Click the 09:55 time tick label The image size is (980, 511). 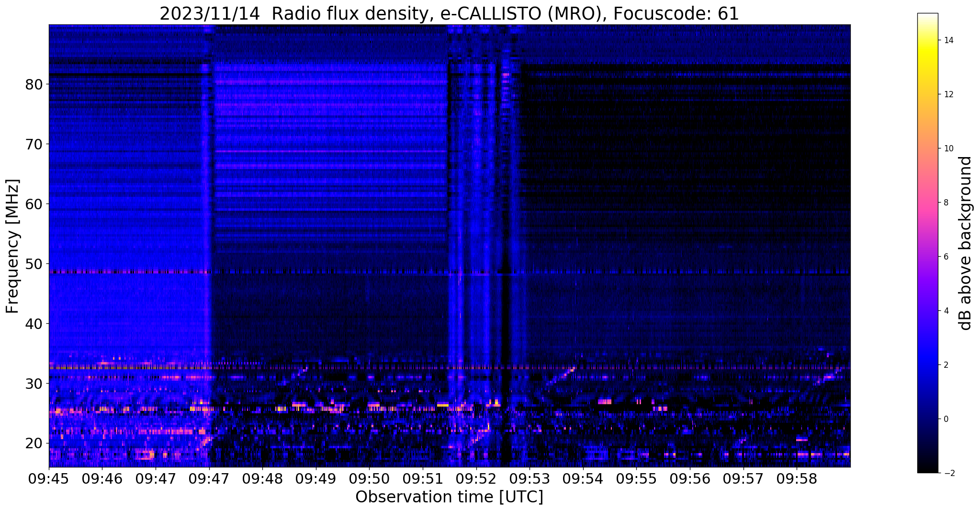click(x=636, y=479)
